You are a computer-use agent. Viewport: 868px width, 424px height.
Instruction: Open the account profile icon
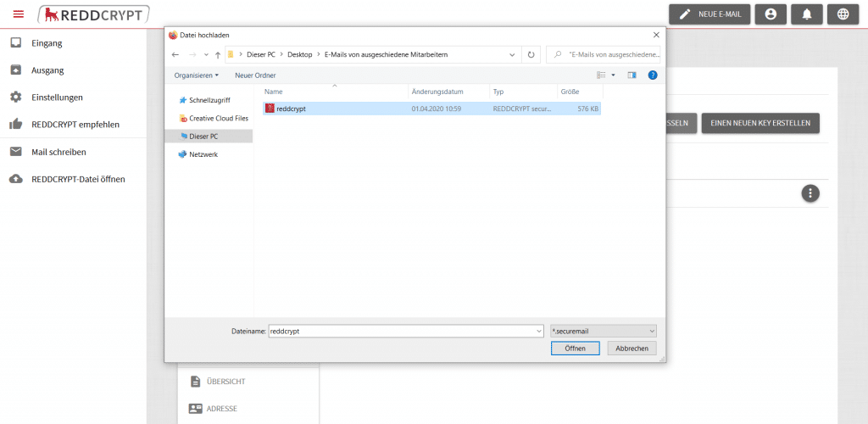click(x=770, y=14)
